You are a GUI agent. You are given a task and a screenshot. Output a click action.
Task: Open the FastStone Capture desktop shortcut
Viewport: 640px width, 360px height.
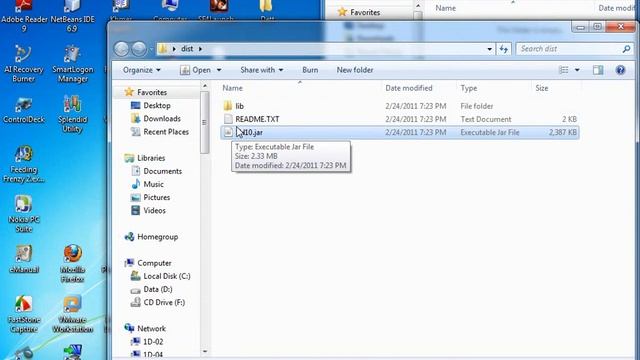[x=24, y=314]
